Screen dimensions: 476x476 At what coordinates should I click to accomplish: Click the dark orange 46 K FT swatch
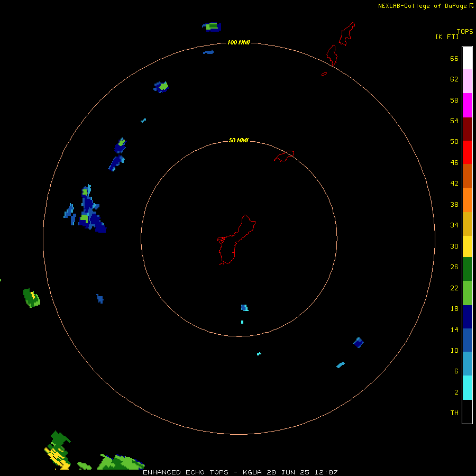[x=467, y=176]
